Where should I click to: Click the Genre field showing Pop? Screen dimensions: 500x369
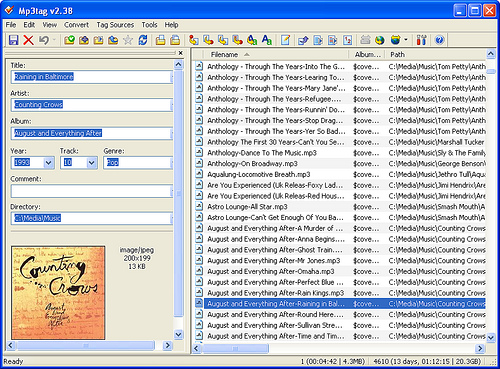[138, 163]
